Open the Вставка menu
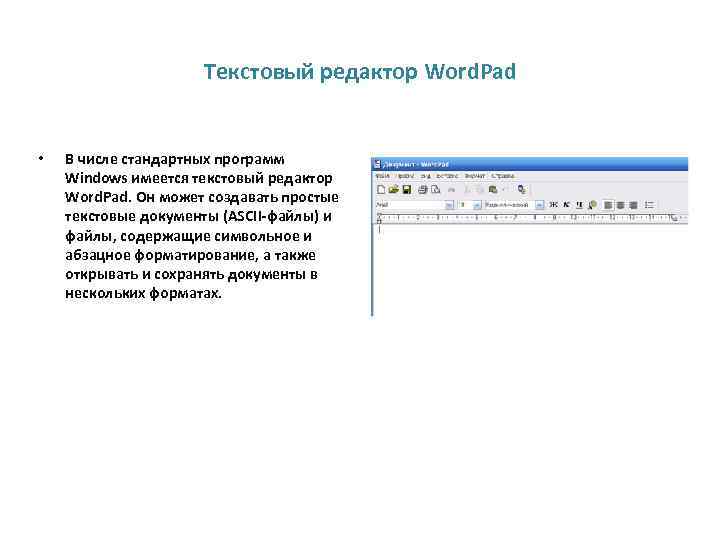This screenshot has height=540, width=720. (447, 176)
